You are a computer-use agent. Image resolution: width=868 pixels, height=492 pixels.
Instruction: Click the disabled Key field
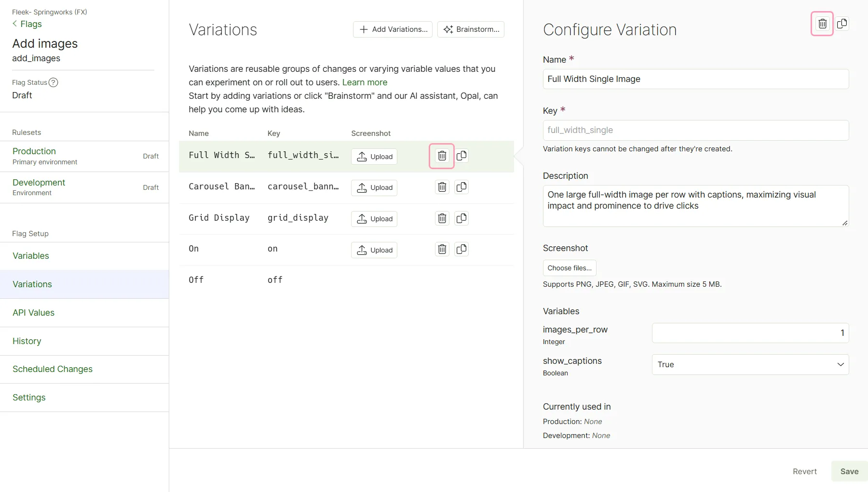point(696,130)
